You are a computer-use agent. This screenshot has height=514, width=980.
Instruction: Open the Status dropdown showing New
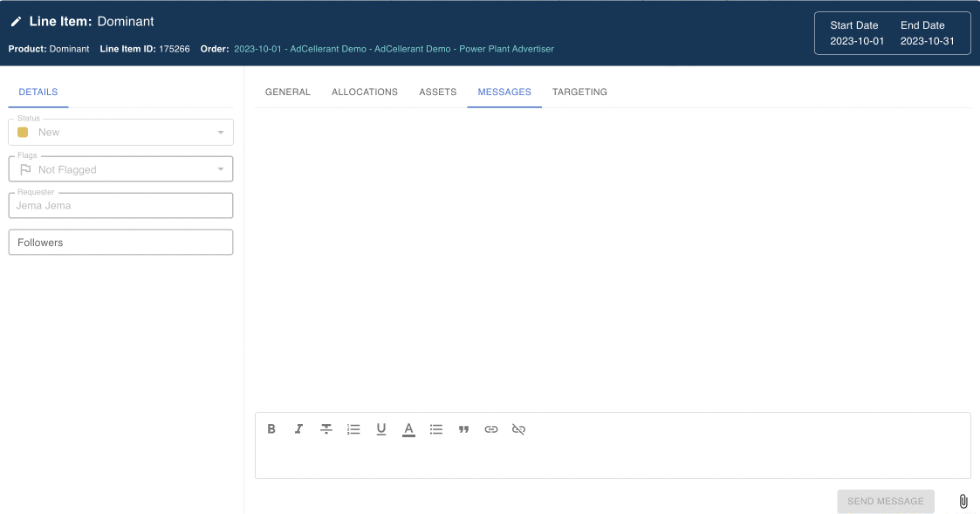(120, 133)
